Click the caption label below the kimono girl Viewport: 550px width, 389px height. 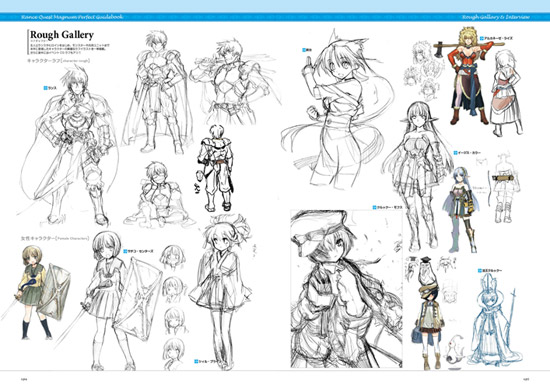[x=208, y=361]
